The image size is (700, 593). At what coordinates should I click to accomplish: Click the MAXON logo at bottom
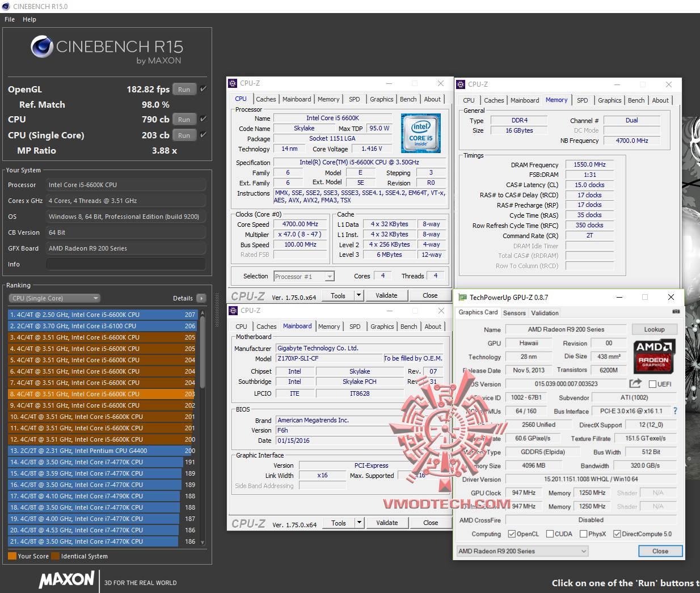tap(67, 579)
